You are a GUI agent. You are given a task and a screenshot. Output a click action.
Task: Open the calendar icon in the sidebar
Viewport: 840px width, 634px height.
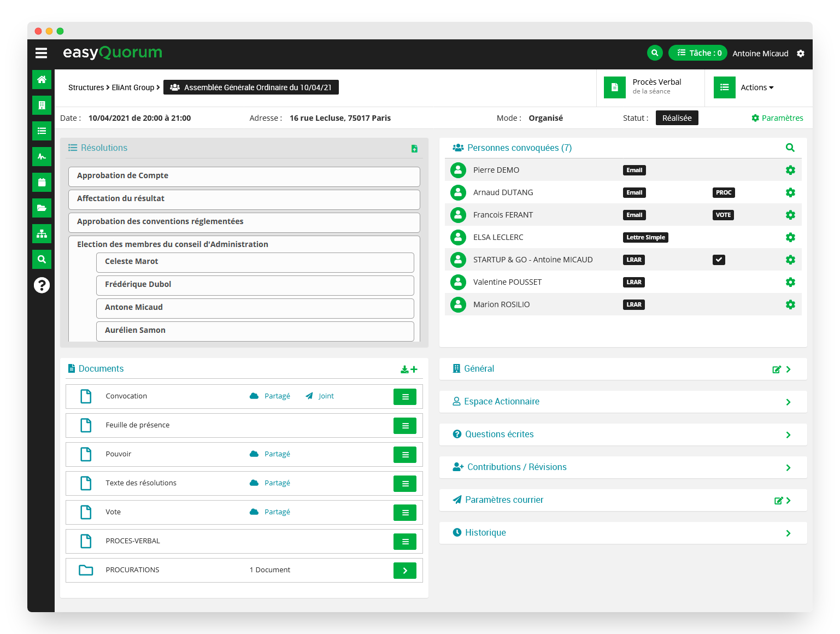click(42, 183)
